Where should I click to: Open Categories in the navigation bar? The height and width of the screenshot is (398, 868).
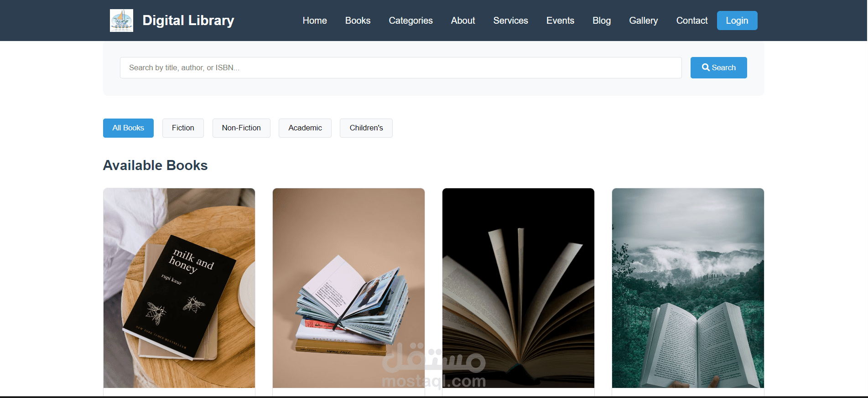coord(411,21)
